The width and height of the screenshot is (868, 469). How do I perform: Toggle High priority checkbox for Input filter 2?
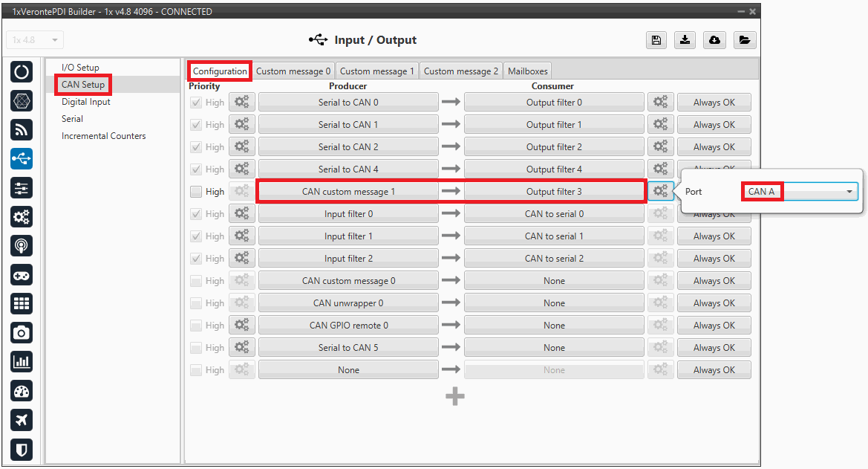[x=196, y=259]
